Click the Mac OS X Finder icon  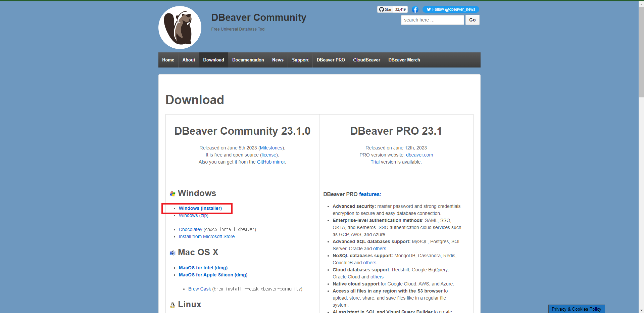click(x=172, y=253)
